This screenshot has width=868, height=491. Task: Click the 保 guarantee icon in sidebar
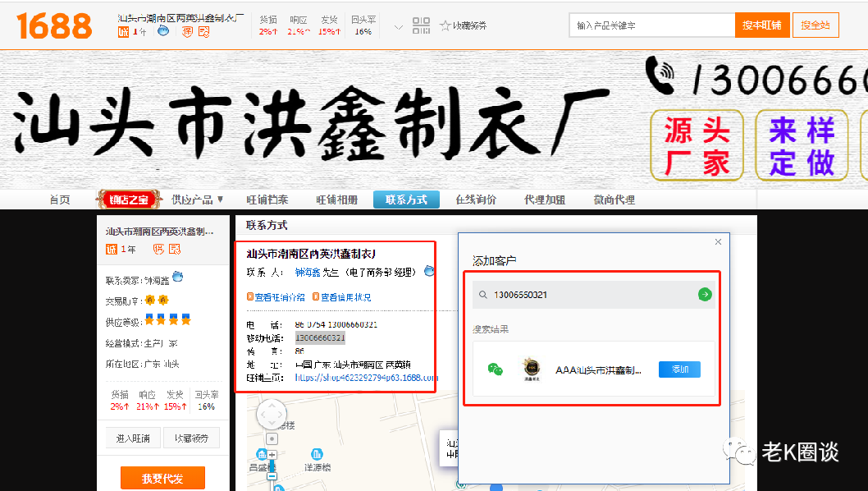158,250
